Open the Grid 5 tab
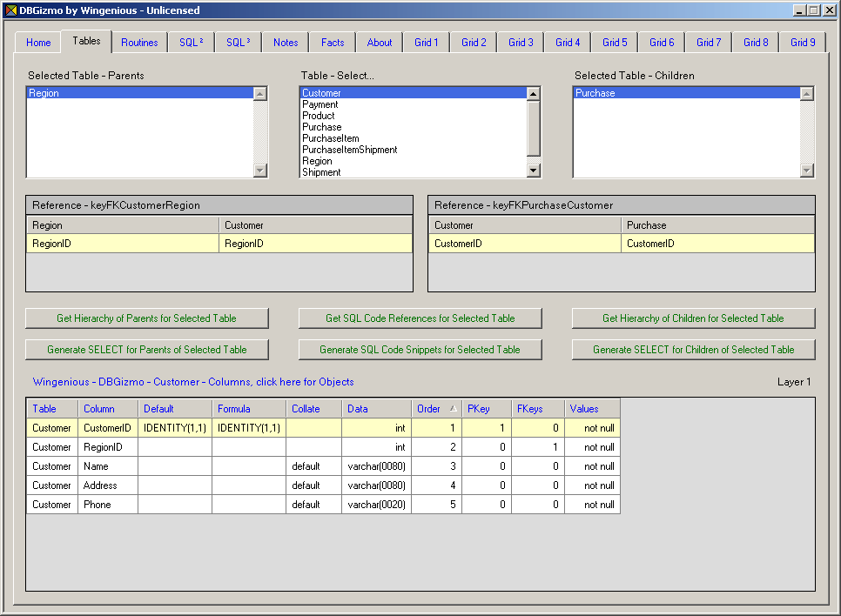Viewport: 841px width, 616px height. pyautogui.click(x=615, y=43)
